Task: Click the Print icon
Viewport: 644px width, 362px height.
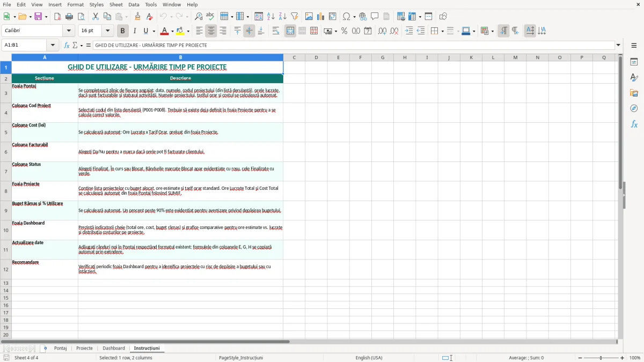Action: 69,17
